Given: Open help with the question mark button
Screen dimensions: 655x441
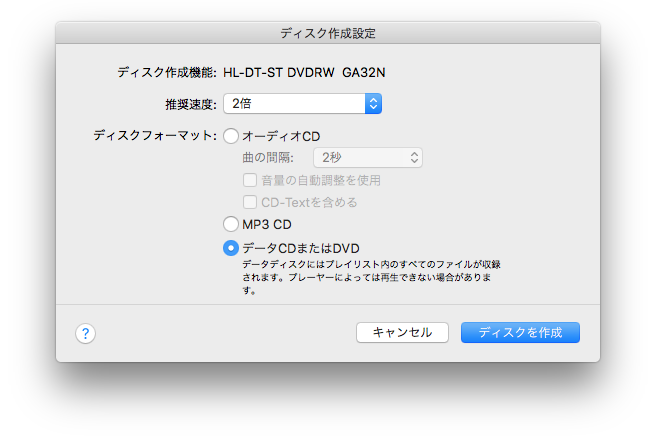Looking at the screenshot, I should (x=85, y=334).
